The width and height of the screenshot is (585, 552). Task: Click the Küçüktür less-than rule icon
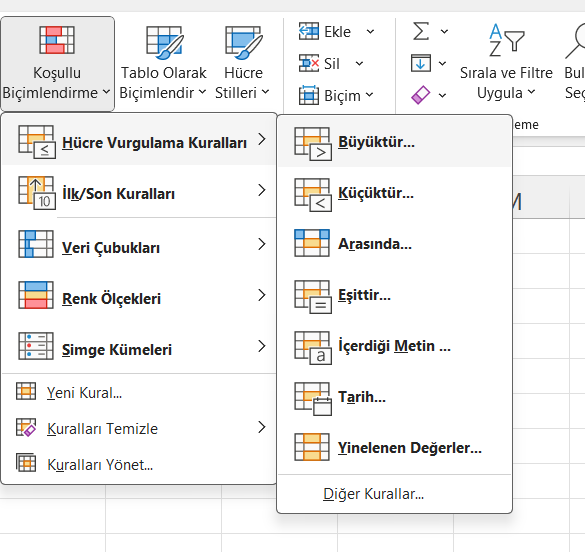pos(313,195)
